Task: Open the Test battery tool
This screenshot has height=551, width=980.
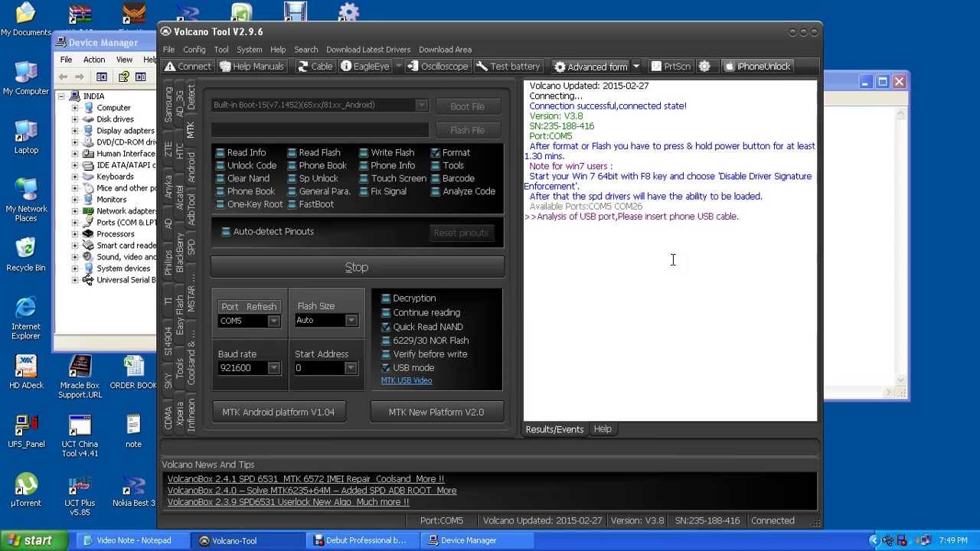Action: coord(508,67)
